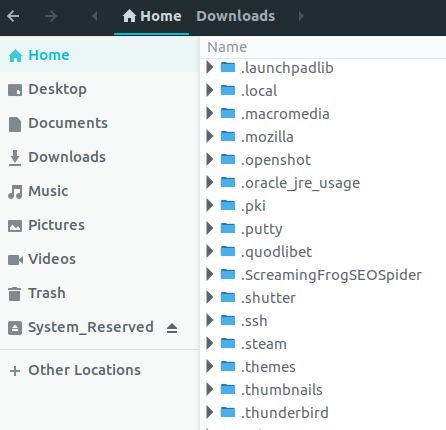Click the forward arrow navigation button
Screen dimensions: 446x430
click(51, 16)
